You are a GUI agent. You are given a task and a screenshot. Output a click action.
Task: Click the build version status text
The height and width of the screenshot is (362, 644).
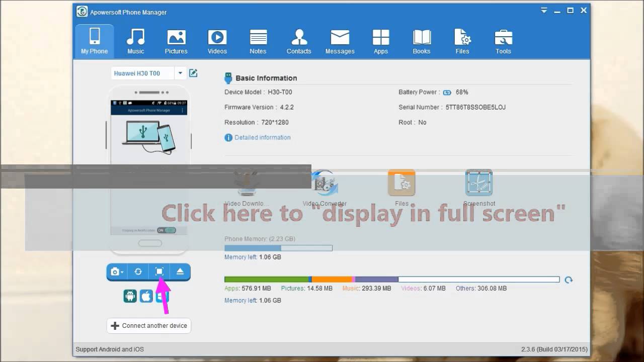pyautogui.click(x=554, y=349)
